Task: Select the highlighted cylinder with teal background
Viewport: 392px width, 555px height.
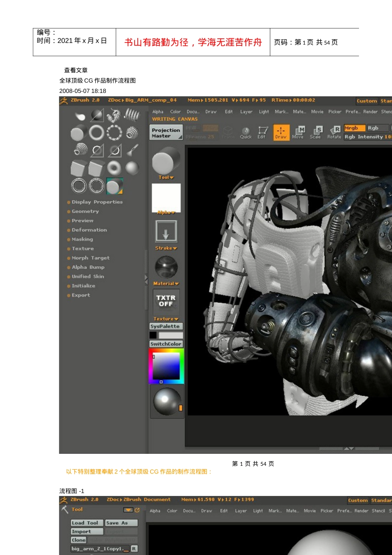Action: 114,186
